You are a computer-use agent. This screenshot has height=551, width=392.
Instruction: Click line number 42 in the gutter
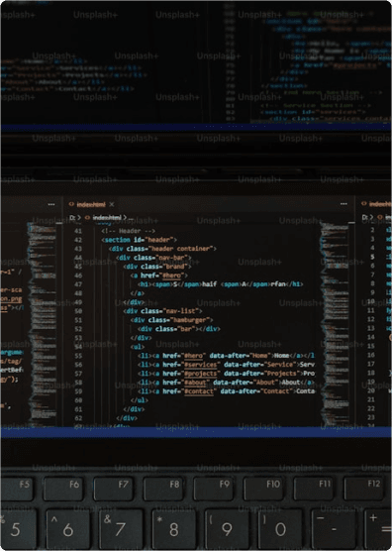pos(78,240)
